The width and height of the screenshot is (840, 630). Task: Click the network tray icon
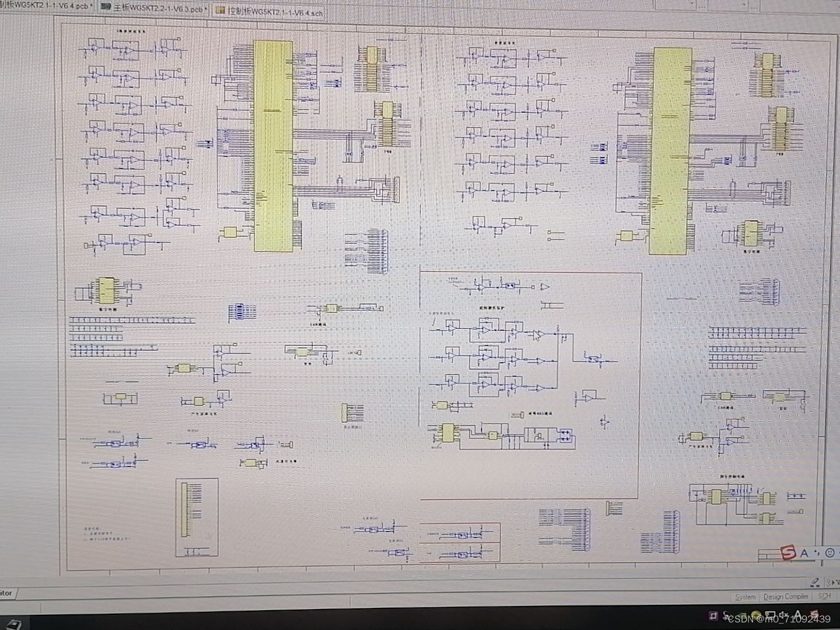[x=770, y=615]
